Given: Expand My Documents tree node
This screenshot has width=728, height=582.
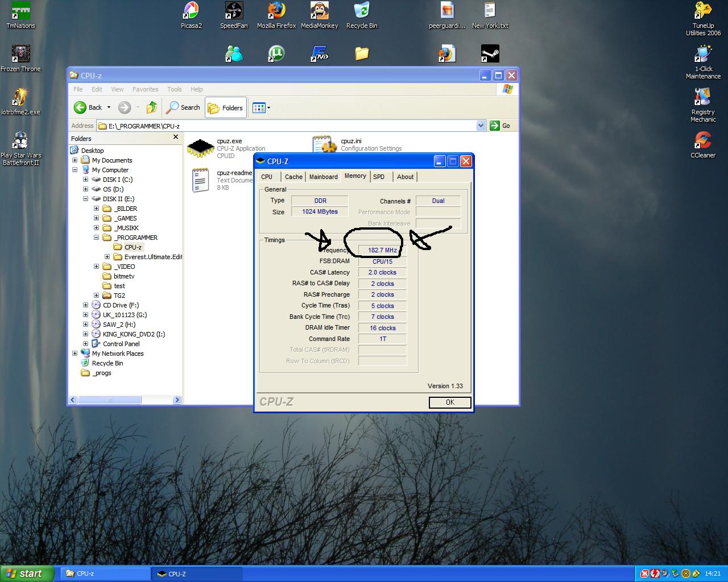Looking at the screenshot, I should click(75, 160).
